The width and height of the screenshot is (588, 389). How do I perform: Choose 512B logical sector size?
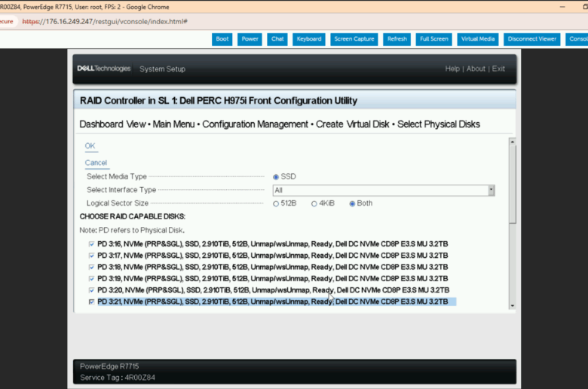(276, 204)
